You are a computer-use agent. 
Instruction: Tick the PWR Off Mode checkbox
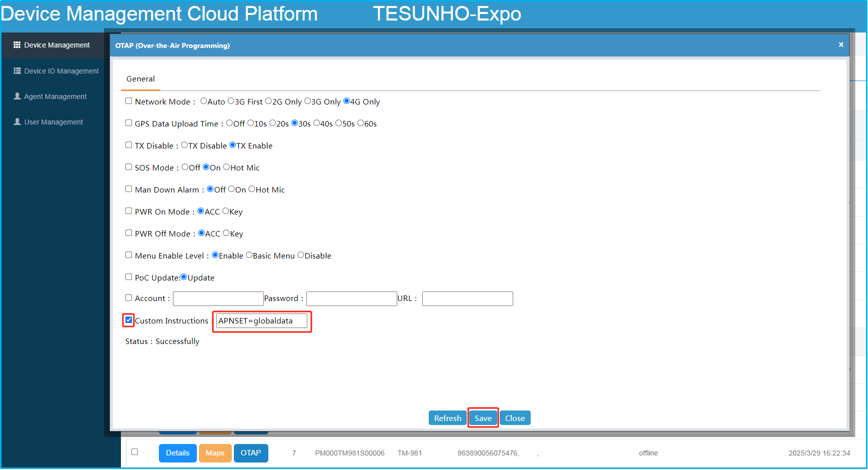click(x=128, y=233)
